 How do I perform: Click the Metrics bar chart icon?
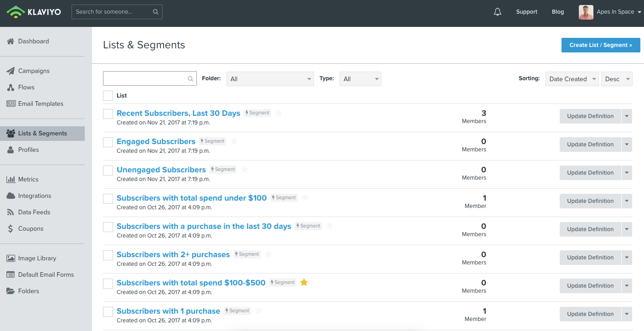pyautogui.click(x=11, y=179)
